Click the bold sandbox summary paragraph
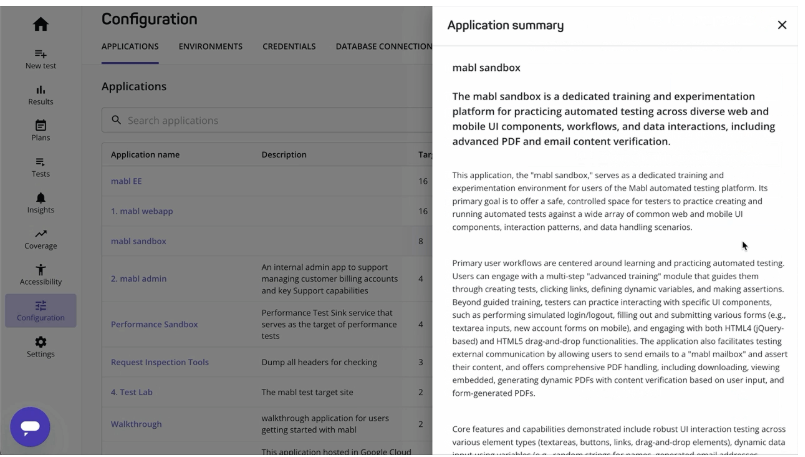The image size is (805, 457). click(x=614, y=119)
